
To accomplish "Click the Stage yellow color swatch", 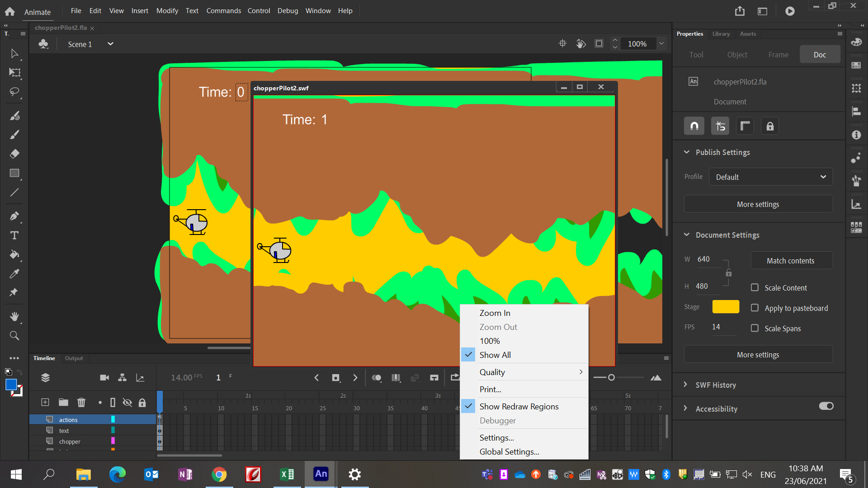I will pos(726,307).
